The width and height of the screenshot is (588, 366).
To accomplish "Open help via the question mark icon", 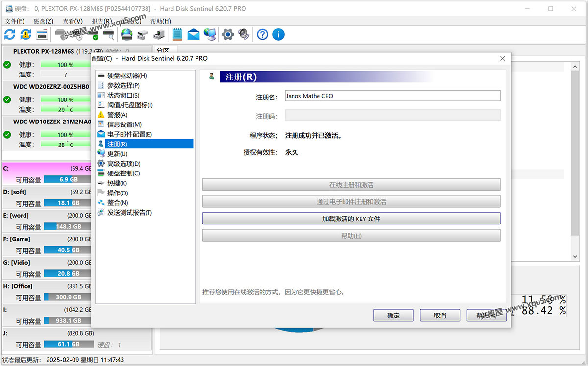I will [x=263, y=34].
